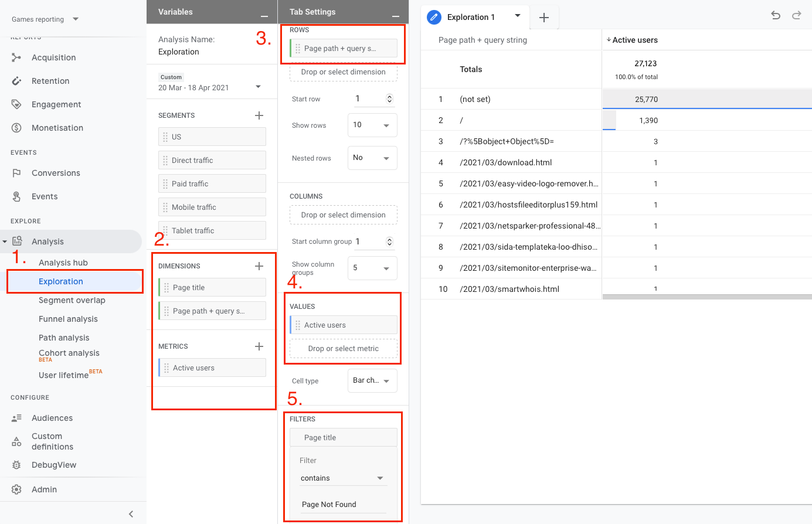Add a new segment with the plus
Image resolution: width=812 pixels, height=524 pixels.
[259, 115]
